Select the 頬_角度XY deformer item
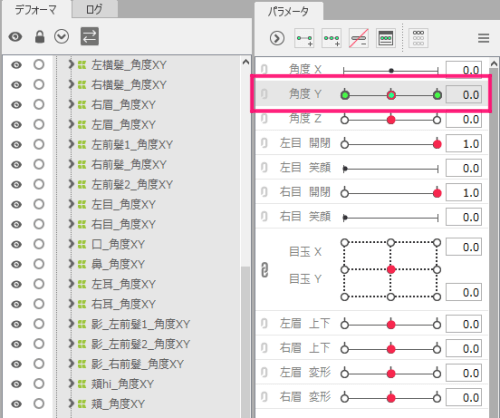The height and width of the screenshot is (418, 500). (118, 404)
